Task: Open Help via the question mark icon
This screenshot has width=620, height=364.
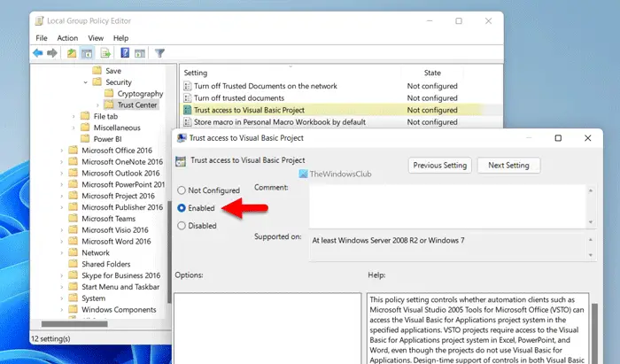Action: pos(125,52)
